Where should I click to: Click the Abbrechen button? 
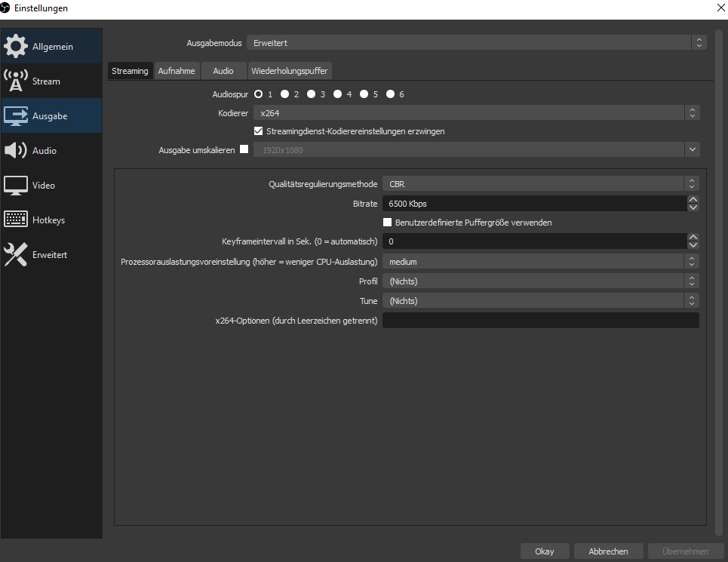point(608,551)
